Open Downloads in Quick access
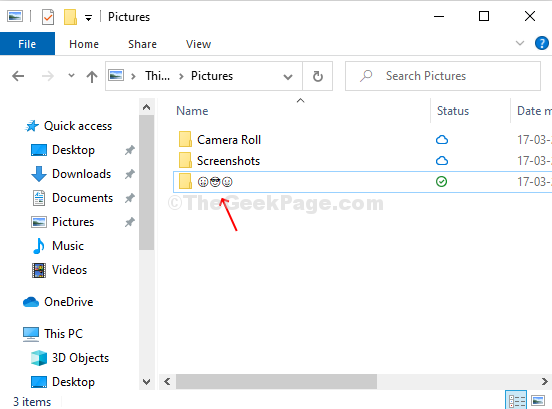552x409 pixels. pyautogui.click(x=81, y=174)
